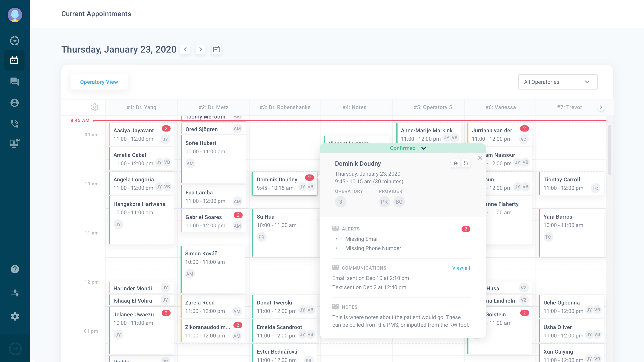The image size is (644, 362).
Task: Select the #2: Dr. Metz column header
Action: tap(214, 107)
